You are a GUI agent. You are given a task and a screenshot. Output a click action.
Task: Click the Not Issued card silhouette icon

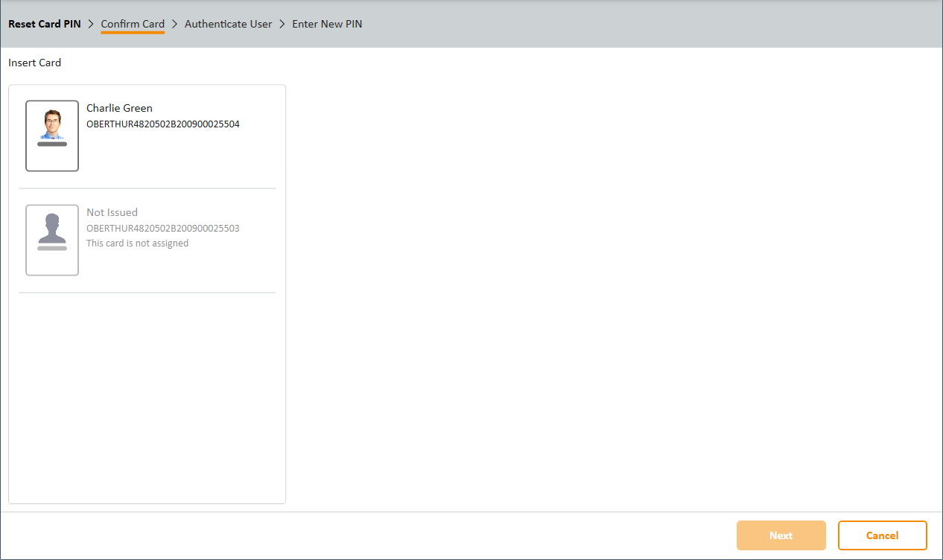pos(51,229)
